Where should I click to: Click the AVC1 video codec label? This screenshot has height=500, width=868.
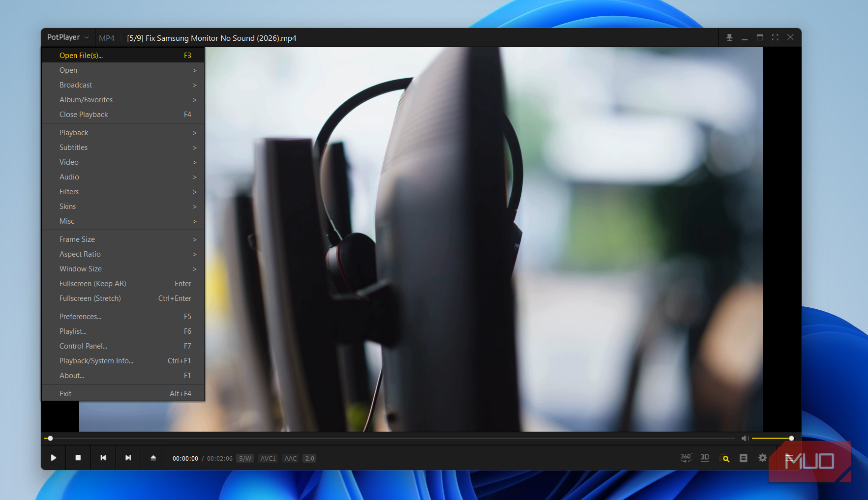(x=268, y=458)
